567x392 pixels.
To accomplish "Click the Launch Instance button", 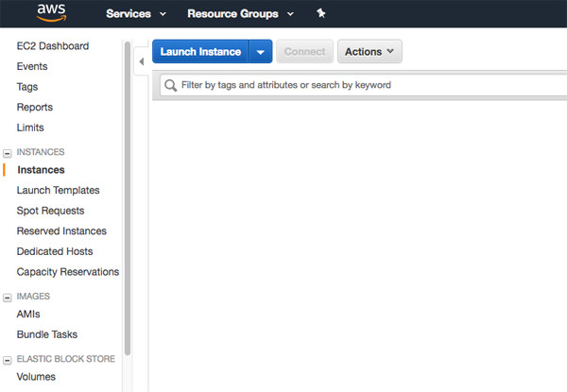I will tap(200, 52).
